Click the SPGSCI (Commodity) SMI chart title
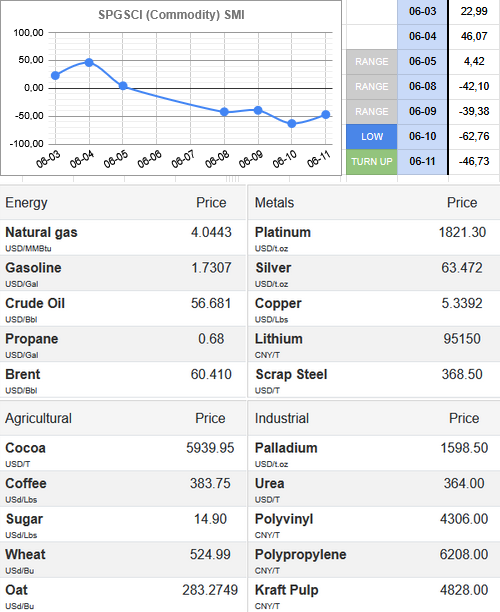Viewport: 500px width, 612px height. 171,15
